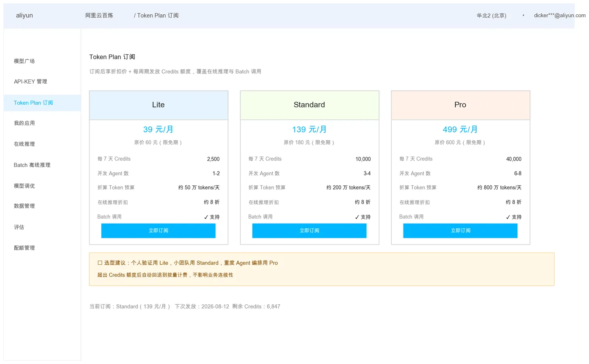Click 原价 600 元 original price text
The width and height of the screenshot is (589, 364).
tap(460, 142)
